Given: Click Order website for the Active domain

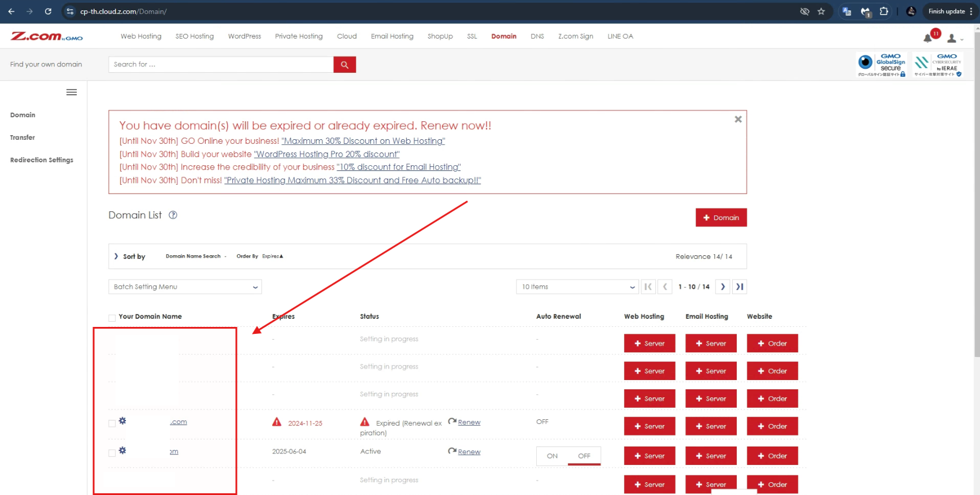Looking at the screenshot, I should [x=773, y=456].
